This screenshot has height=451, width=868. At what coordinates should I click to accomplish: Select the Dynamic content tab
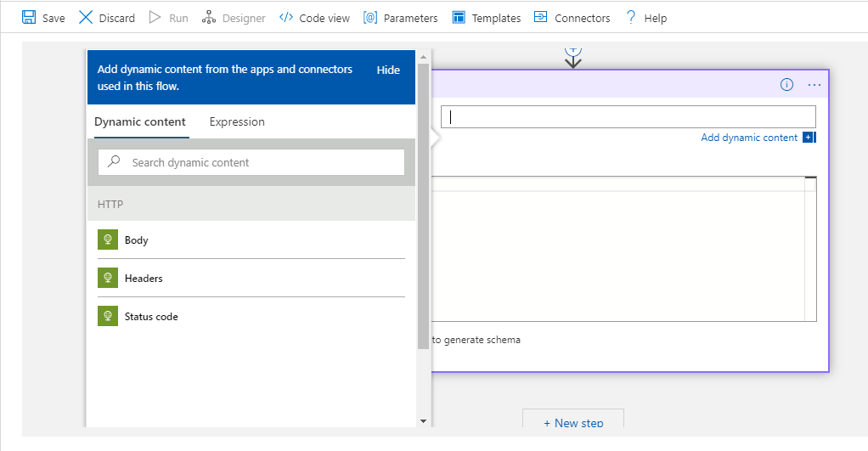pyautogui.click(x=140, y=121)
